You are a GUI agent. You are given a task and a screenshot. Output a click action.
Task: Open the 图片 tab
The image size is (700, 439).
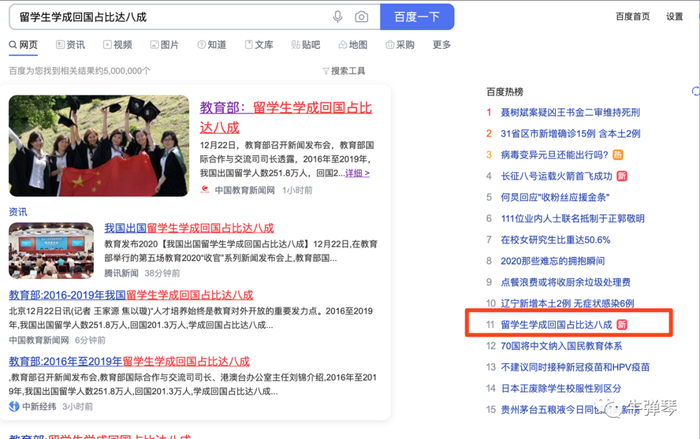164,45
